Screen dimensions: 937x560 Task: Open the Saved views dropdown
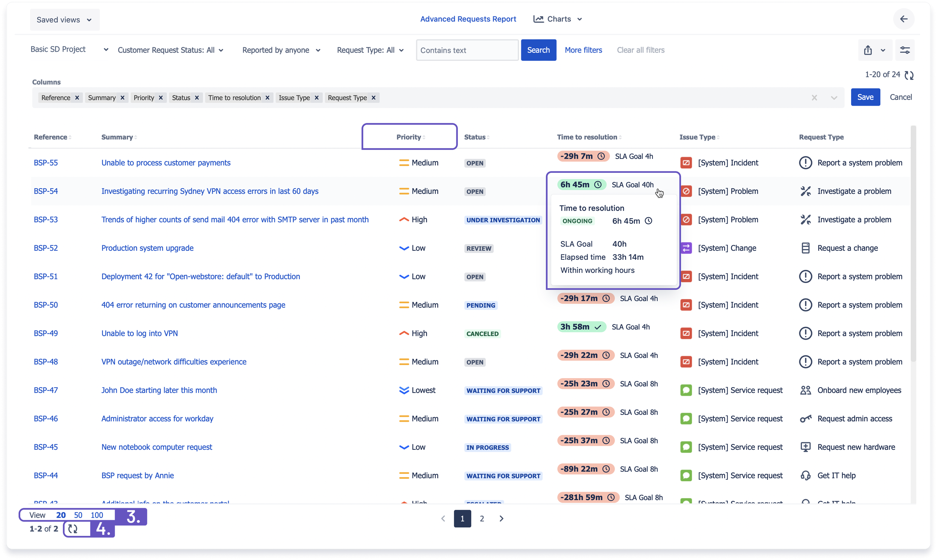64,19
